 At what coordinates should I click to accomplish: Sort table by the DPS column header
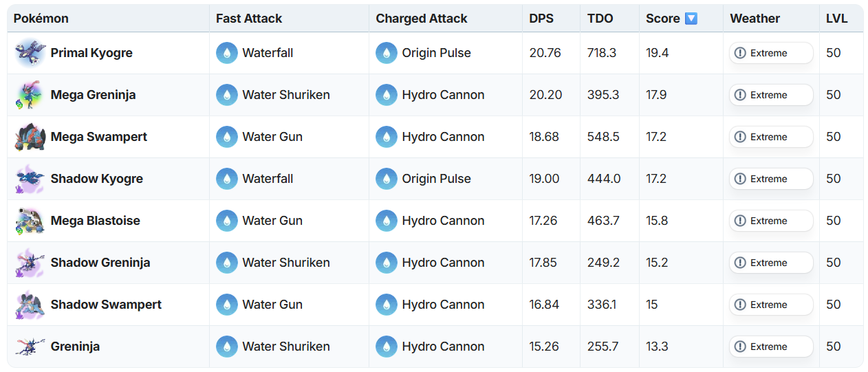tap(541, 19)
